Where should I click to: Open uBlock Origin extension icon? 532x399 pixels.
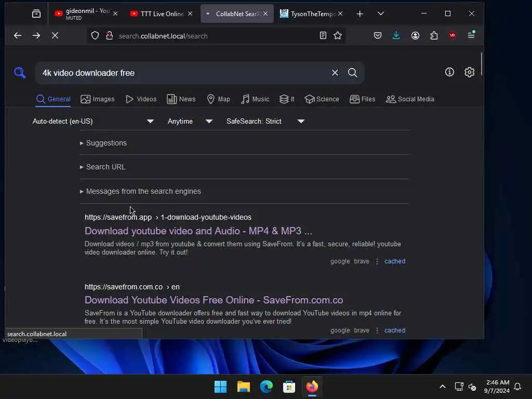click(x=453, y=36)
